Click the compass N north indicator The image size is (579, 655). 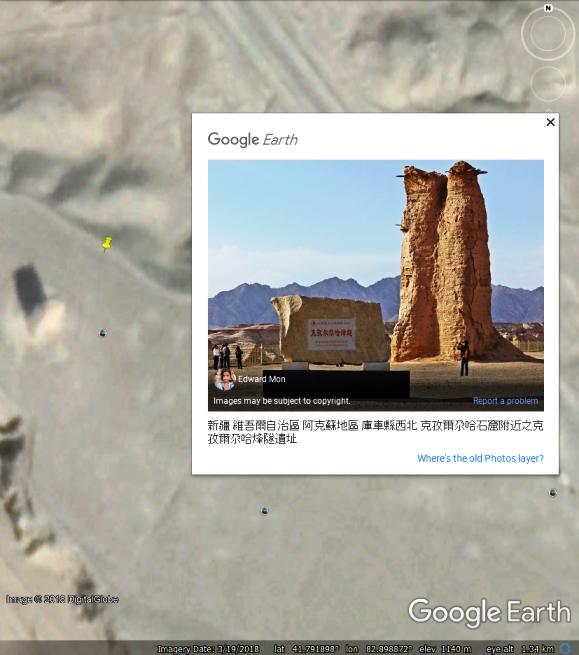[x=548, y=8]
